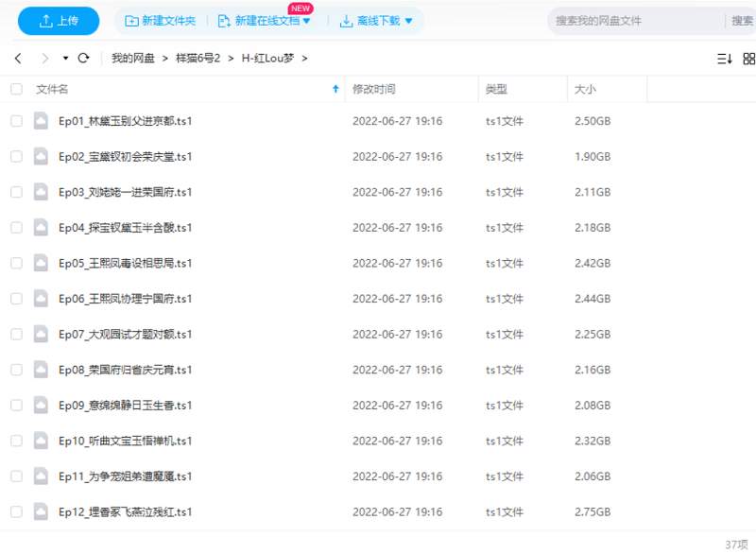Refresh the file list
This screenshot has height=554, width=756.
pos(83,59)
